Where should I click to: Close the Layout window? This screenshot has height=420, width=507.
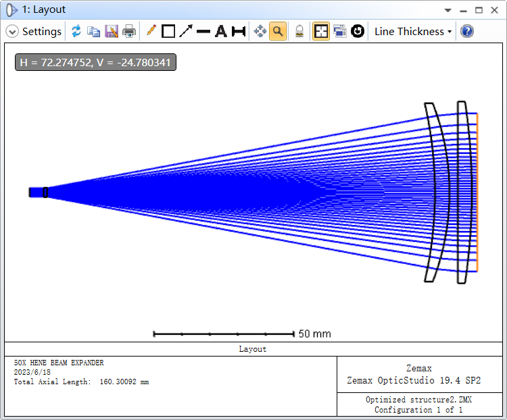[494, 10]
